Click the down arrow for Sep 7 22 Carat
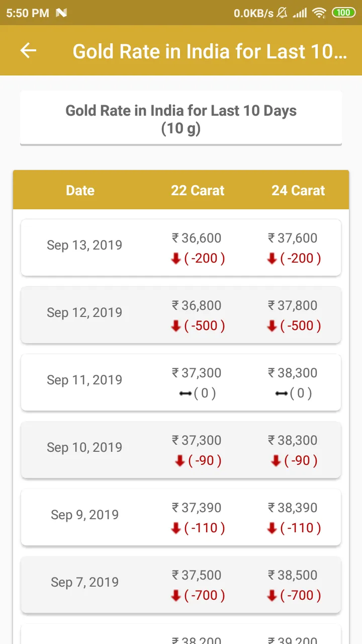This screenshot has width=362, height=644. point(176,596)
